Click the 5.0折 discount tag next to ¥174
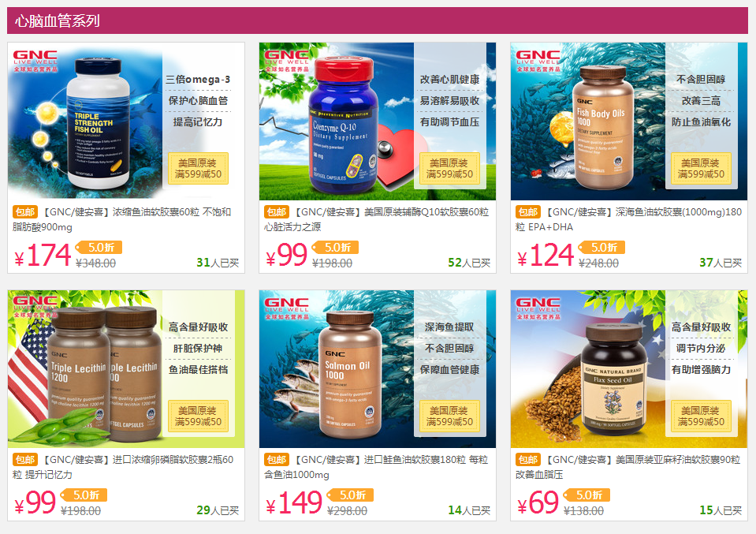This screenshot has height=534, width=756. 99,248
